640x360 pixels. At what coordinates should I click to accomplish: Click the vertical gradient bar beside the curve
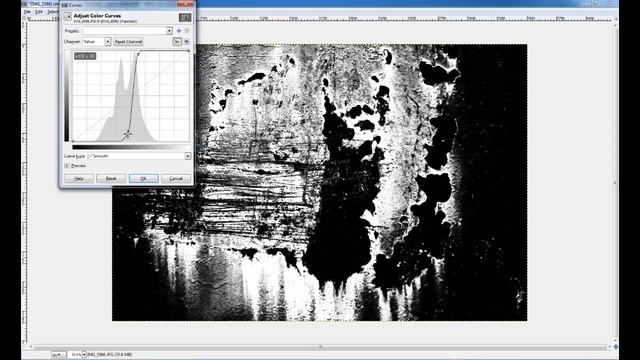click(x=67, y=96)
